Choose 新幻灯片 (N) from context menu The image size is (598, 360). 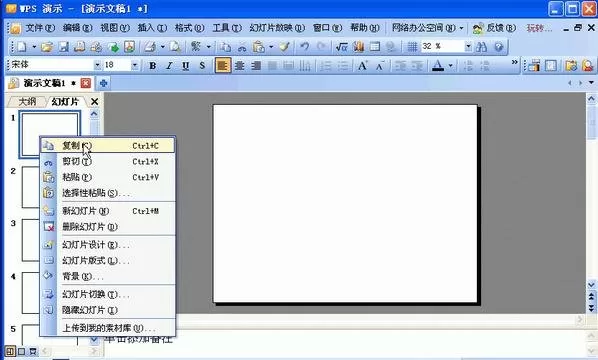coord(108,211)
